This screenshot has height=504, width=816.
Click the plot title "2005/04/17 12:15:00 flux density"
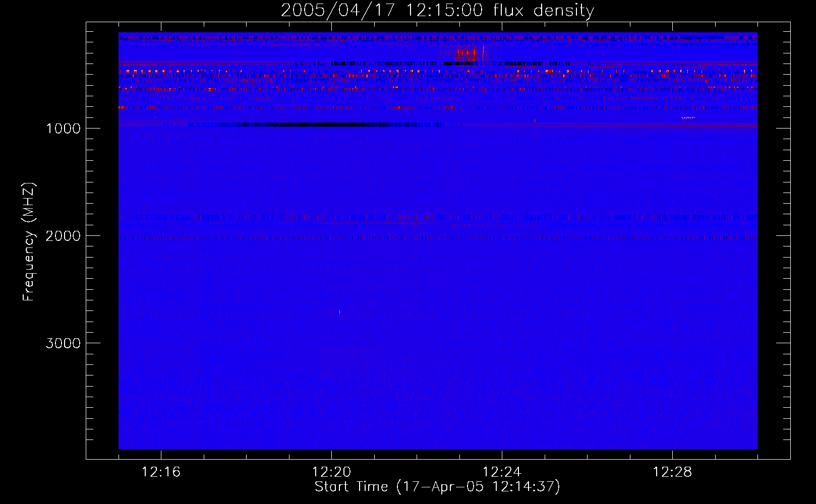tap(437, 10)
